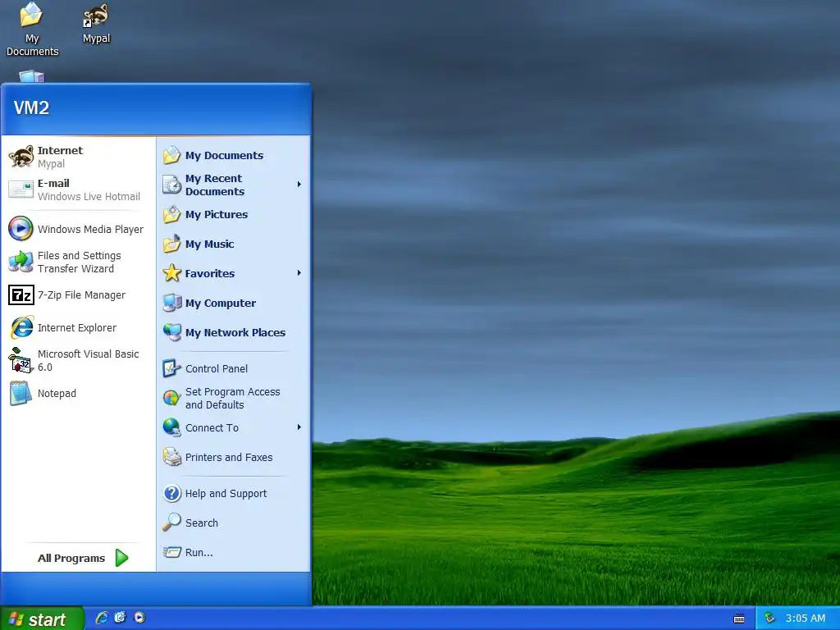The image size is (840, 630).
Task: Click the Favorites star icon
Action: pos(172,273)
